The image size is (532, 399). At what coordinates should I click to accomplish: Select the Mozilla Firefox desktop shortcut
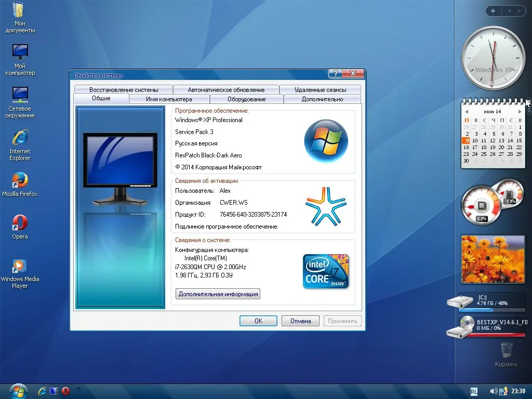tap(20, 184)
